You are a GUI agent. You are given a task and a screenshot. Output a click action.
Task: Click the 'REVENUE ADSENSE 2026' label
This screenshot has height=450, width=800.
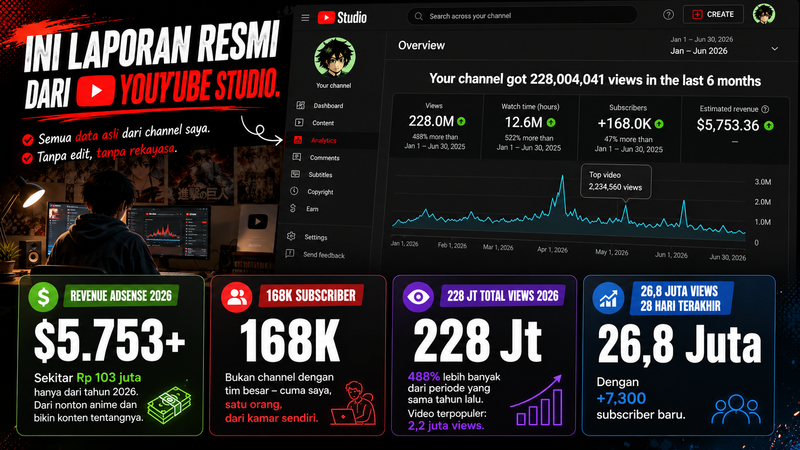point(121,296)
